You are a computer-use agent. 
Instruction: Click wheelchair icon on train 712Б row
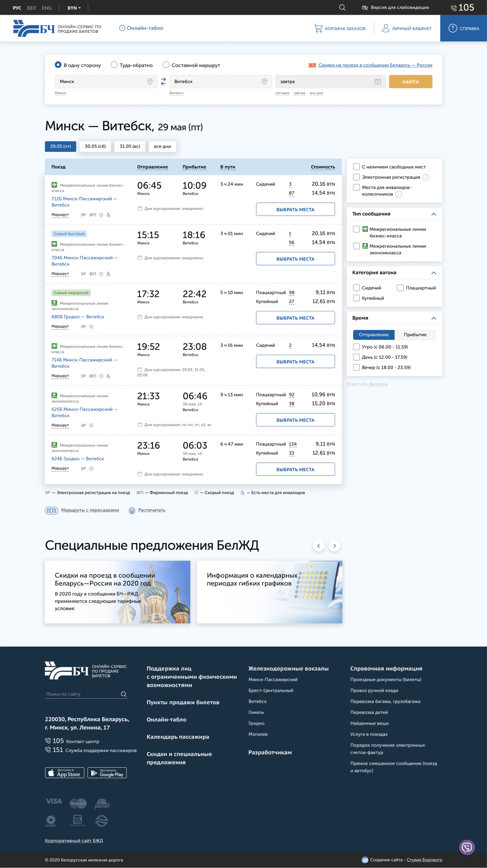[x=108, y=215]
